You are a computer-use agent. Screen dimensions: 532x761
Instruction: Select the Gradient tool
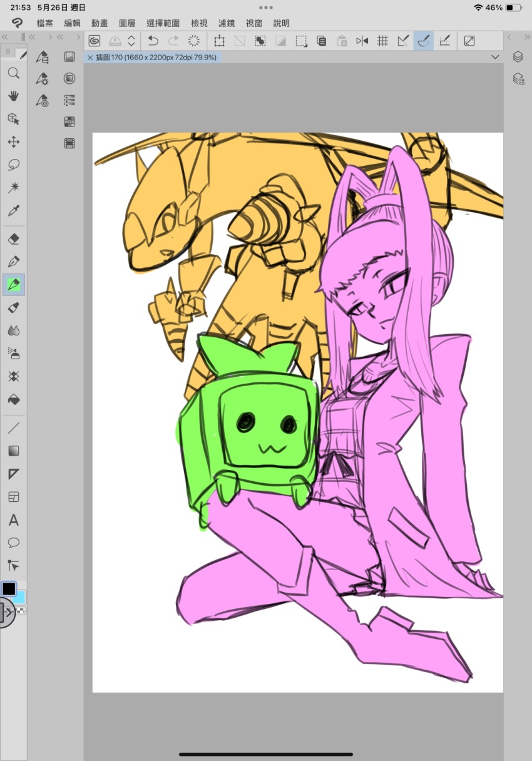13,451
